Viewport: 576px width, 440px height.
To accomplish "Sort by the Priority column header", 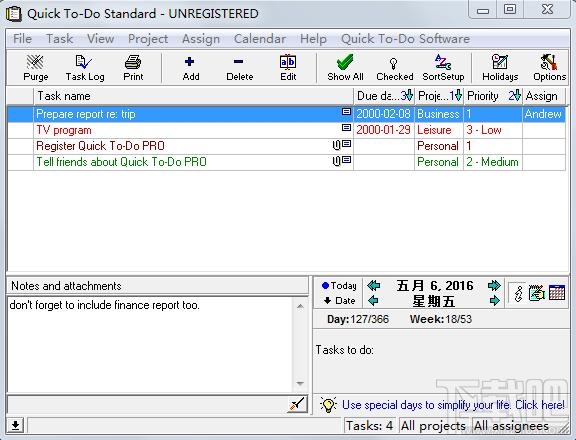I will 493,96.
